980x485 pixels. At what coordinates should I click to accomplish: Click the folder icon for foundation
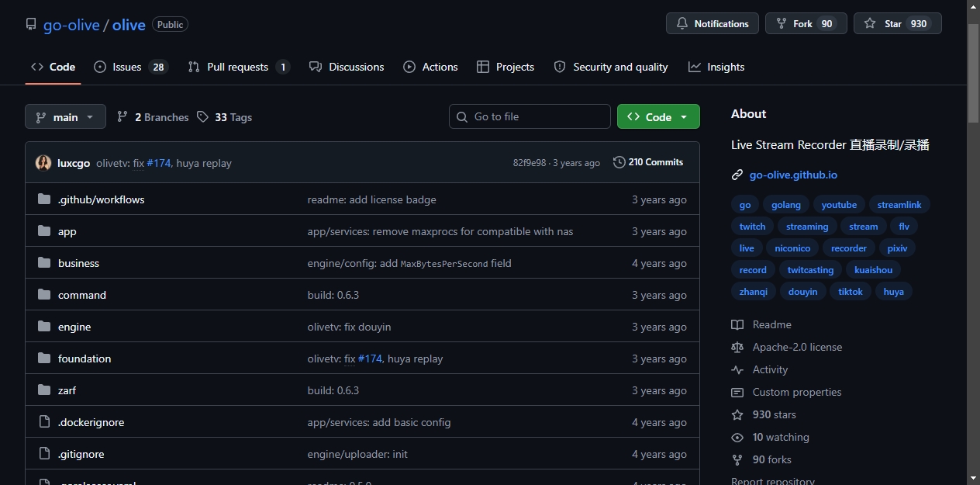click(x=44, y=359)
